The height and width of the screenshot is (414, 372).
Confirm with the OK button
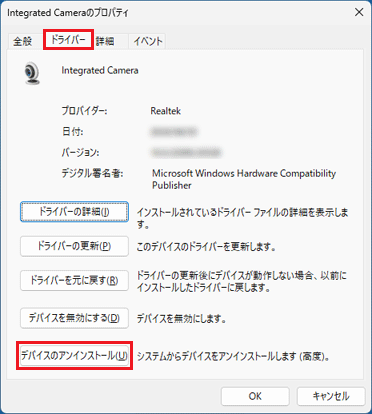point(255,396)
